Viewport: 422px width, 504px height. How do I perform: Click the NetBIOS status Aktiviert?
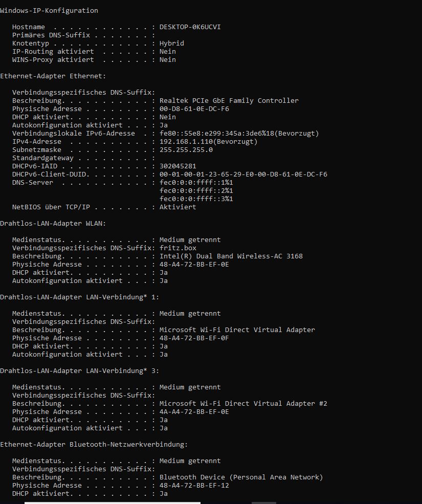(x=177, y=207)
